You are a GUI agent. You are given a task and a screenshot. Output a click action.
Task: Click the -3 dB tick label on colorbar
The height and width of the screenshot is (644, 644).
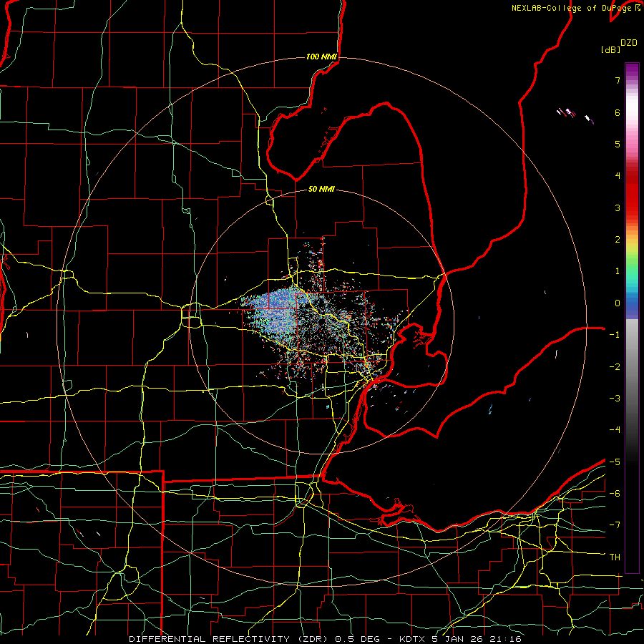tap(615, 399)
